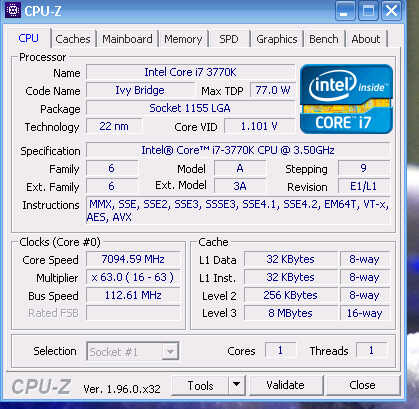Open the Mainboard tab
419x409 pixels.
[127, 39]
